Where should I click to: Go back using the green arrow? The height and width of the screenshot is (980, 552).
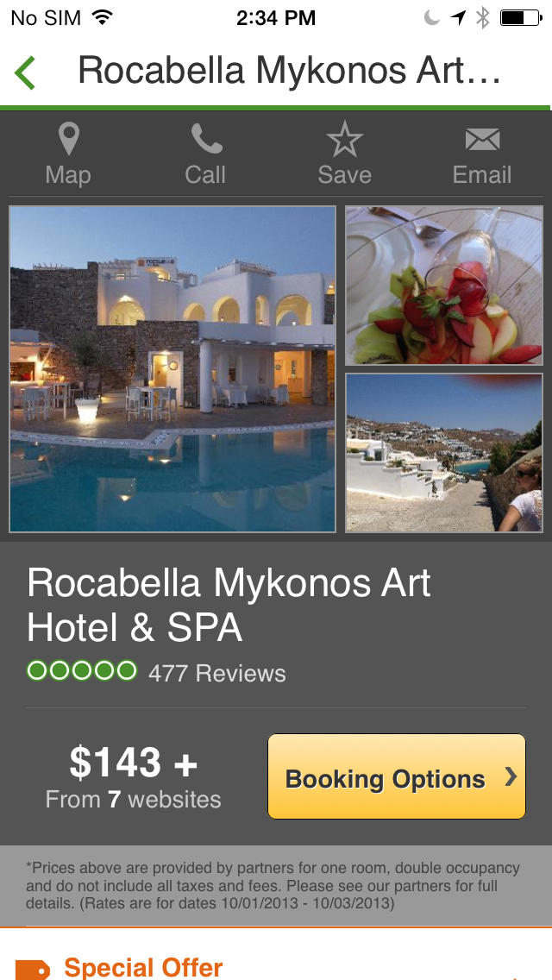pos(25,72)
